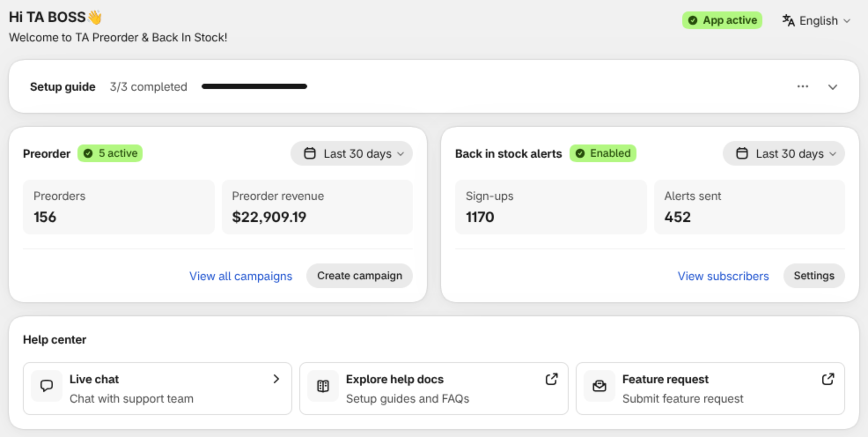Click the App active status badge

[x=722, y=20]
